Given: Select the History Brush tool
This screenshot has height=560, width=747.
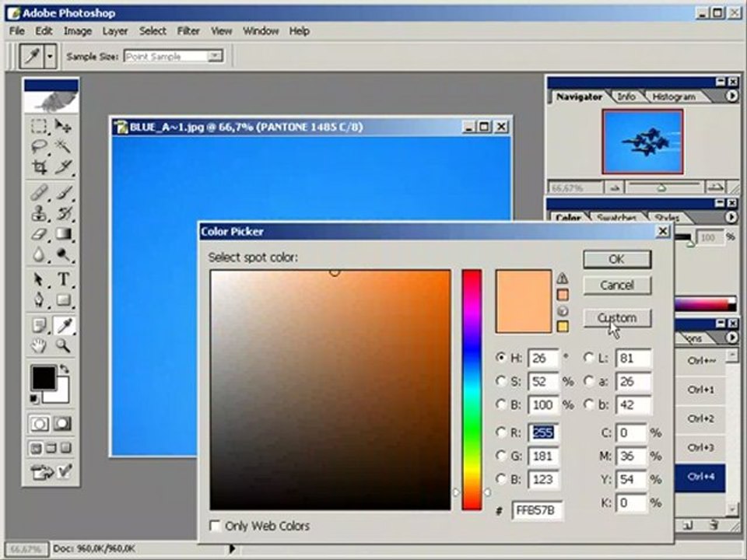Looking at the screenshot, I should click(x=63, y=213).
